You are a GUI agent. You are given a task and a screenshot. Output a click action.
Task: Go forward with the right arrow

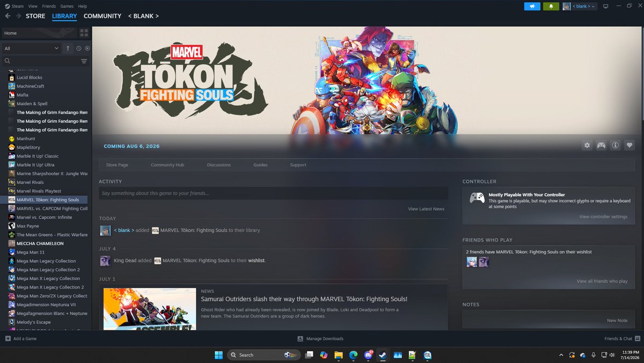(x=18, y=16)
